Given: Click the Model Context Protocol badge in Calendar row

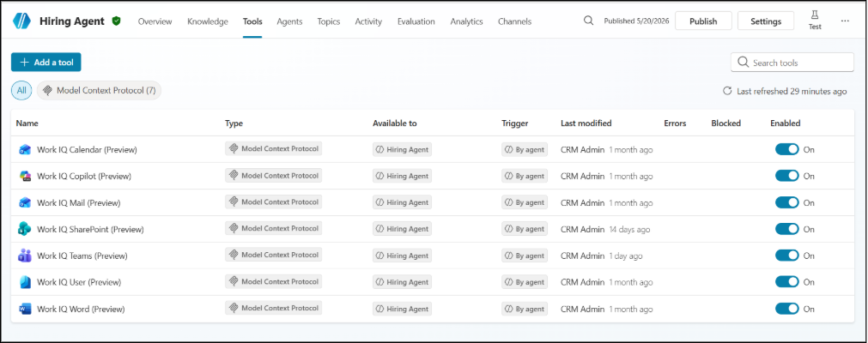Looking at the screenshot, I should click(274, 149).
